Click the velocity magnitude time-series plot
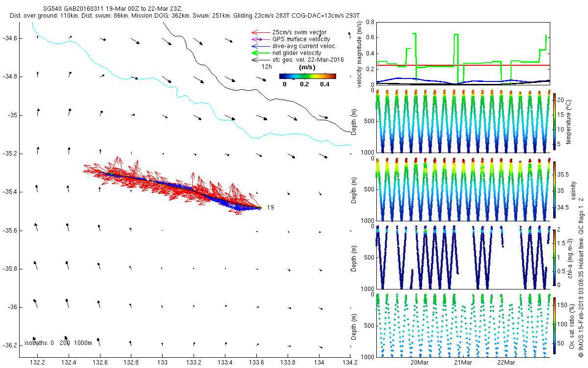The image size is (588, 368). [x=463, y=53]
